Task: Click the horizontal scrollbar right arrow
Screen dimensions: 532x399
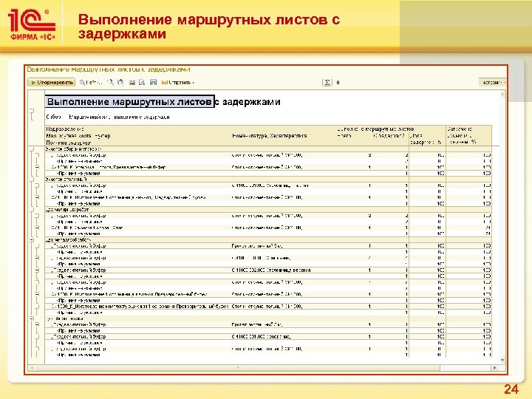Action: (495, 368)
